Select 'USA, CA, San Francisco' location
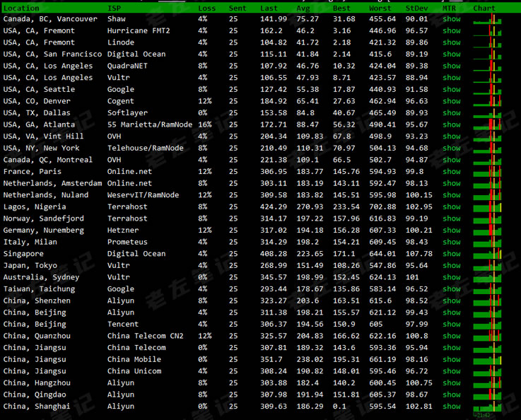The width and height of the screenshot is (521, 420). click(52, 54)
